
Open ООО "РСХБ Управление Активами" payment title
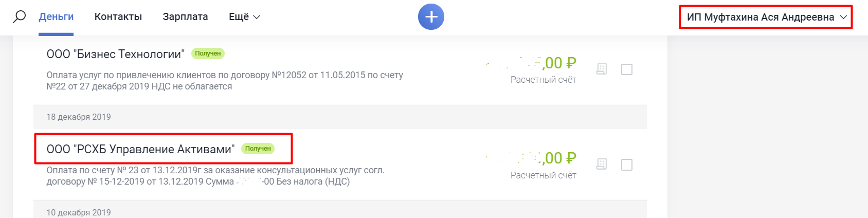click(140, 149)
